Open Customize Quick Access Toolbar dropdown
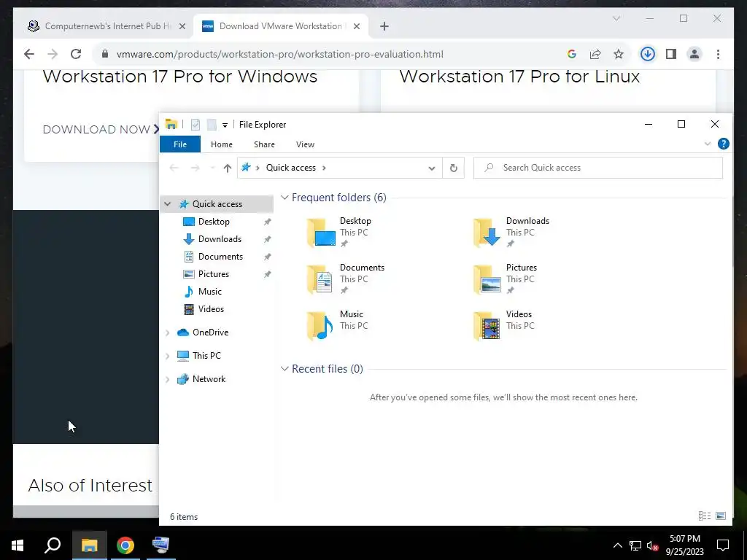This screenshot has height=560, width=747. tap(225, 125)
